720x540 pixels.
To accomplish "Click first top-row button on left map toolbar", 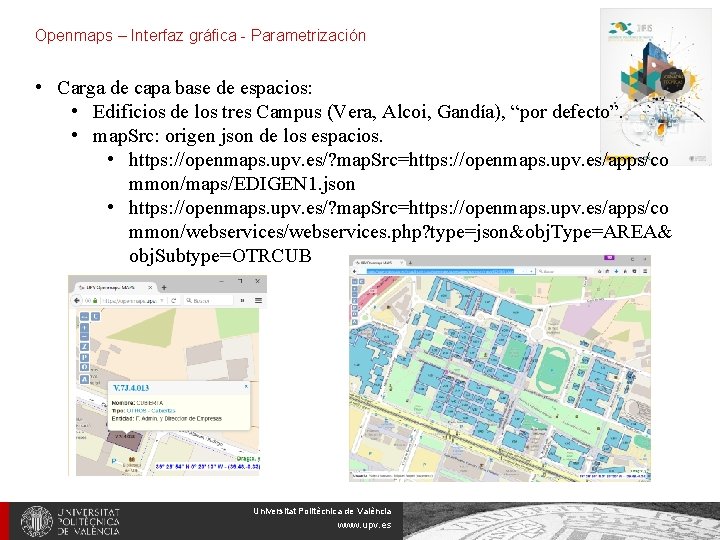I will 84,316.
